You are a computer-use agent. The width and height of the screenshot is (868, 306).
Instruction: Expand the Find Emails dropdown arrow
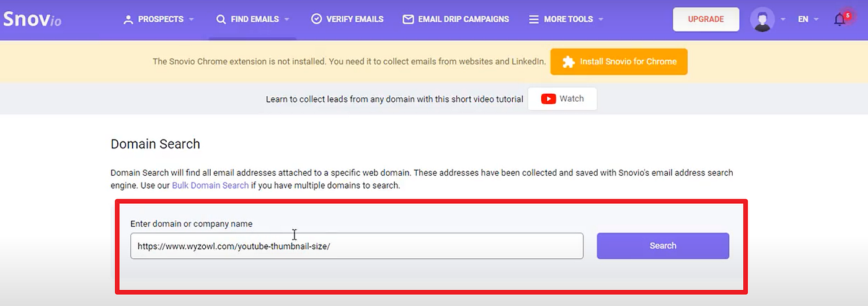point(286,19)
